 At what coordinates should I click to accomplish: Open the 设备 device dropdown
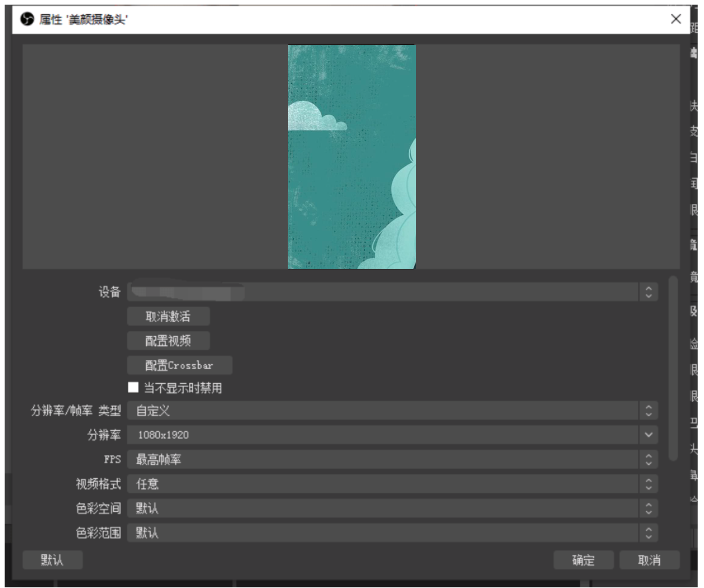pos(392,292)
